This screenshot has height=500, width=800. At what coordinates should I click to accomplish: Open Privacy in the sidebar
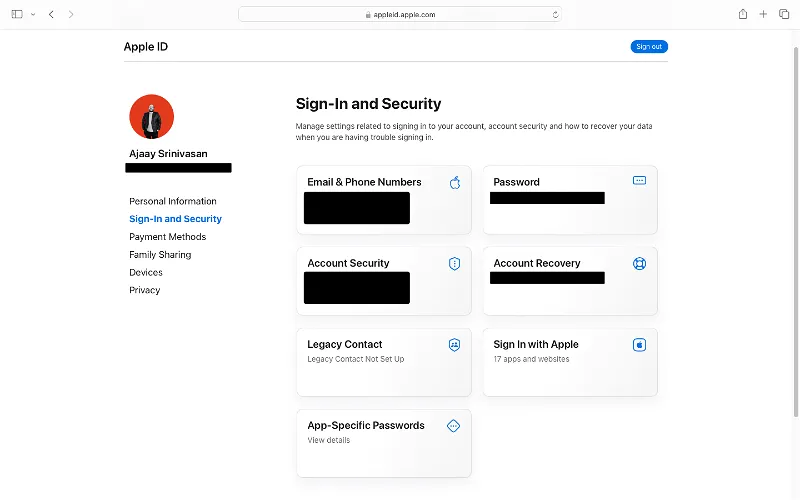145,290
